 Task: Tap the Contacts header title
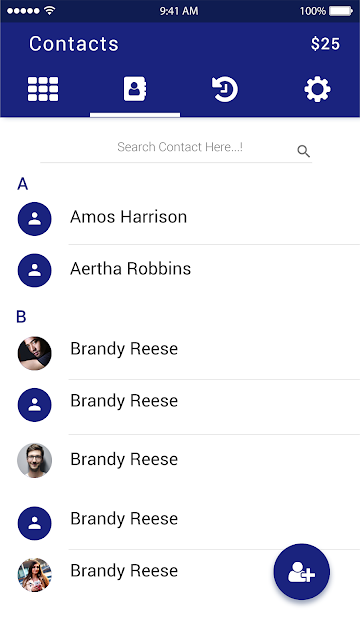coord(74,44)
